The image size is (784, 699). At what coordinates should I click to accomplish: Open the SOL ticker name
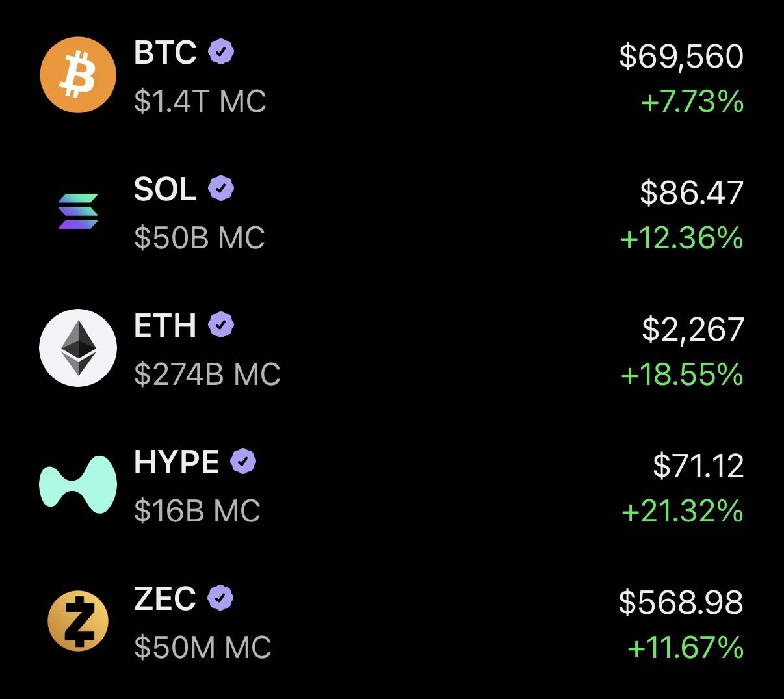[165, 189]
